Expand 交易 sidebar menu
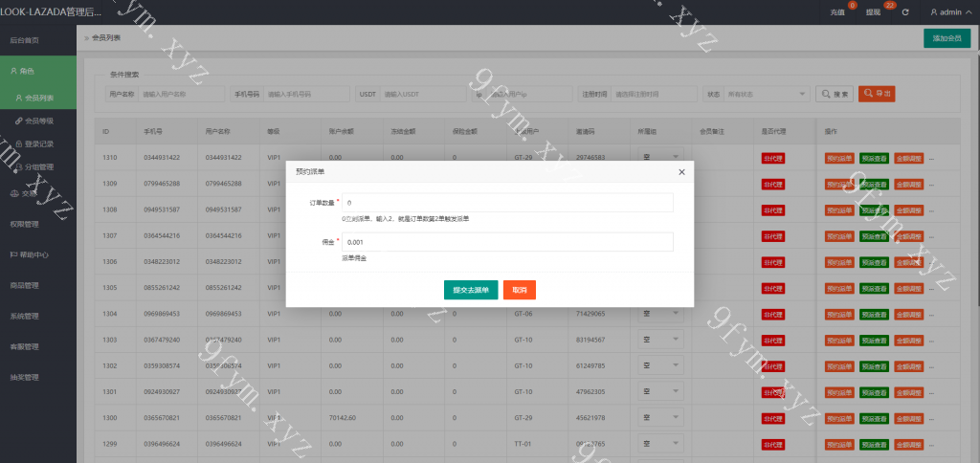 tap(38, 193)
